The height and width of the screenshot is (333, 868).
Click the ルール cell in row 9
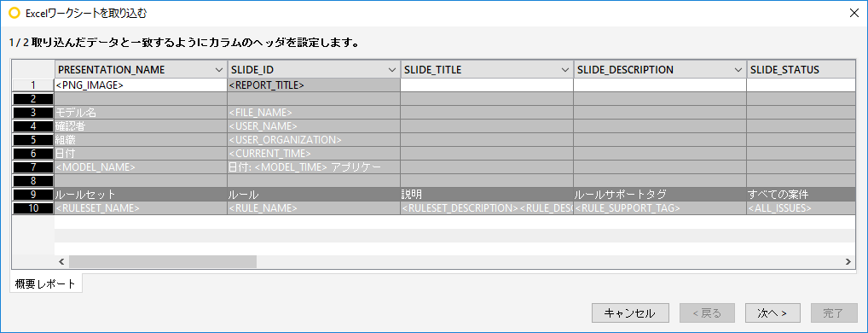point(314,195)
